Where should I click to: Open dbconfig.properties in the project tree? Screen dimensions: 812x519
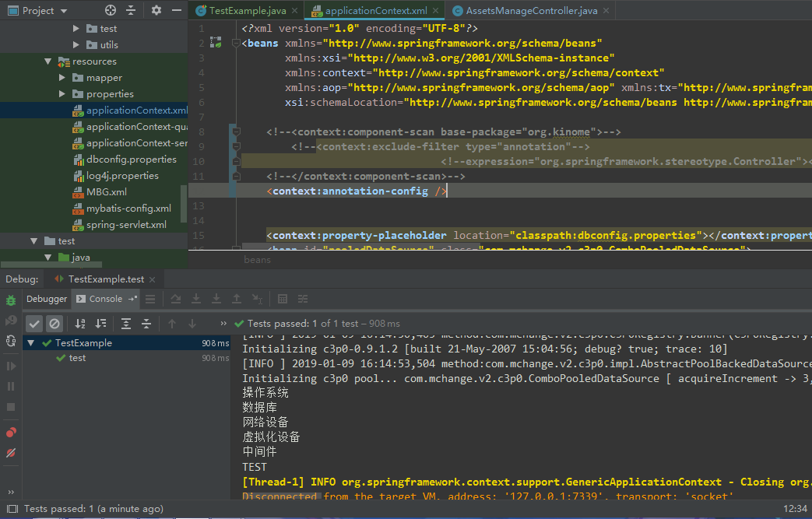point(131,160)
